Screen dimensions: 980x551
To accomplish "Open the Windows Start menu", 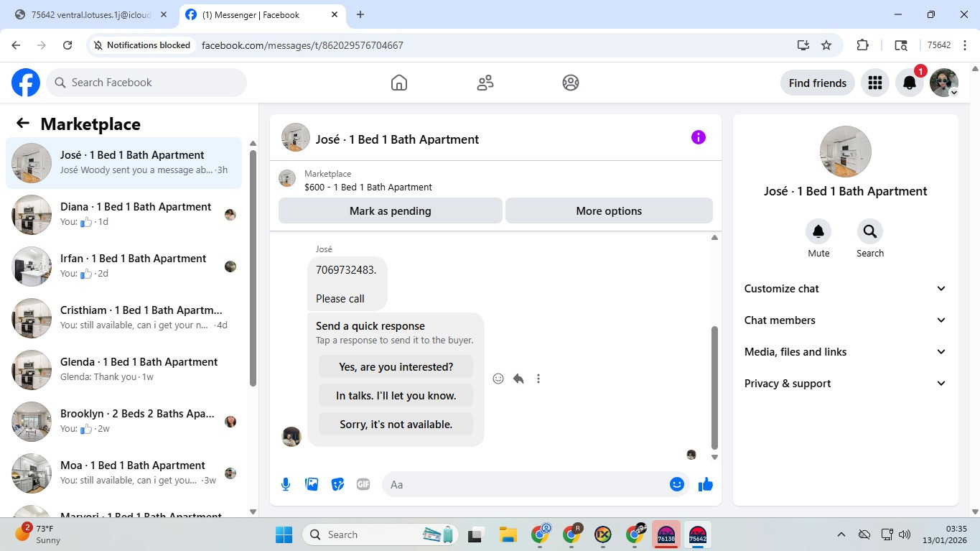I will pos(284,534).
